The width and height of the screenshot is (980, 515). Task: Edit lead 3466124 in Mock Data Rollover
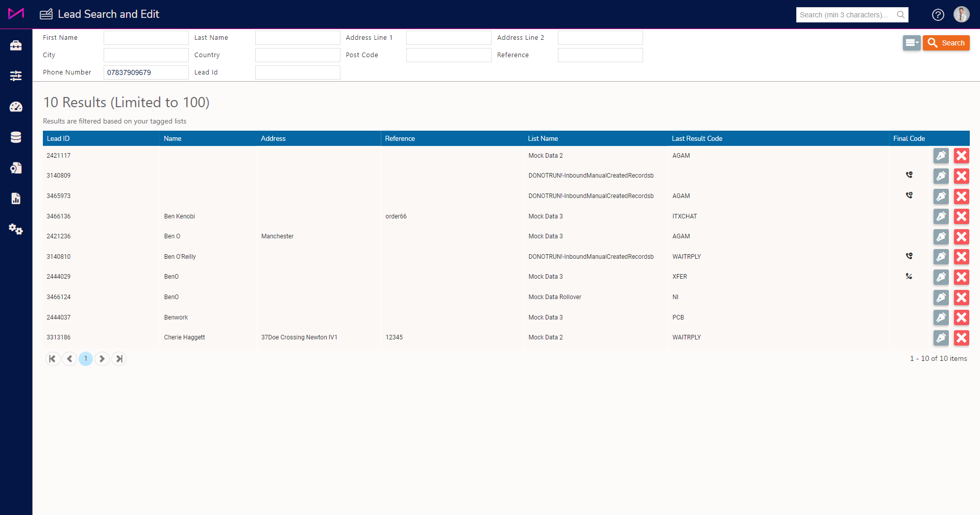point(941,298)
